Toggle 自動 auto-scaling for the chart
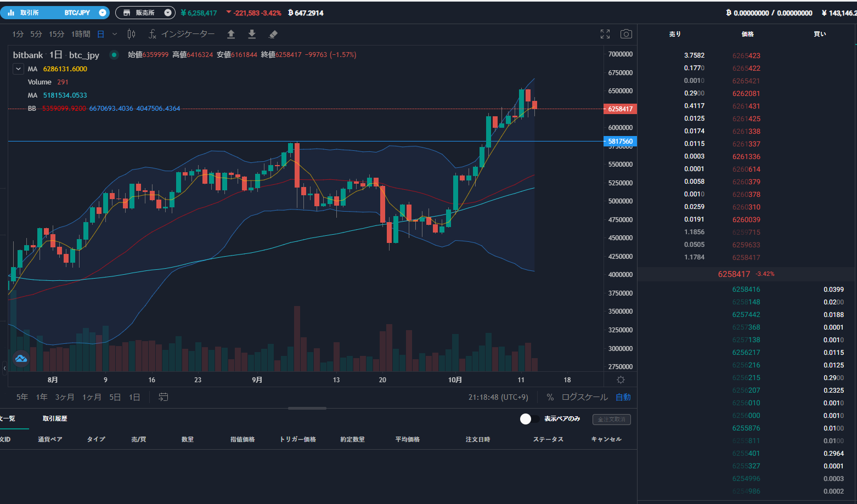 pyautogui.click(x=623, y=397)
